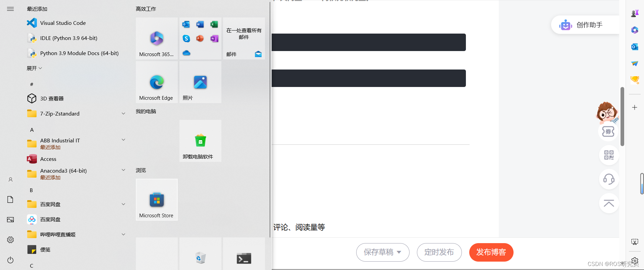The height and width of the screenshot is (270, 644).
Task: Click the Edge sidebar screenshot capture icon
Action: coord(635,242)
